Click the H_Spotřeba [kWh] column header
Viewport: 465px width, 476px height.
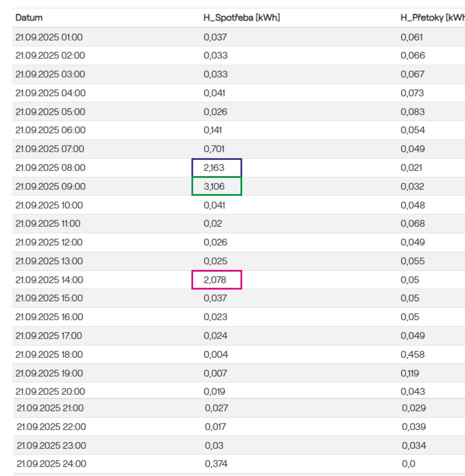click(x=242, y=18)
